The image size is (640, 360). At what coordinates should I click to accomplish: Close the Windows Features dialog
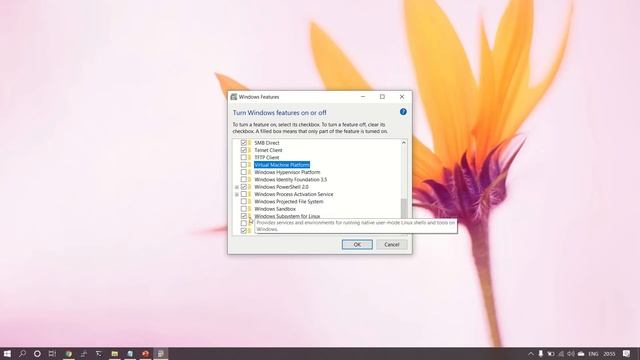402,97
